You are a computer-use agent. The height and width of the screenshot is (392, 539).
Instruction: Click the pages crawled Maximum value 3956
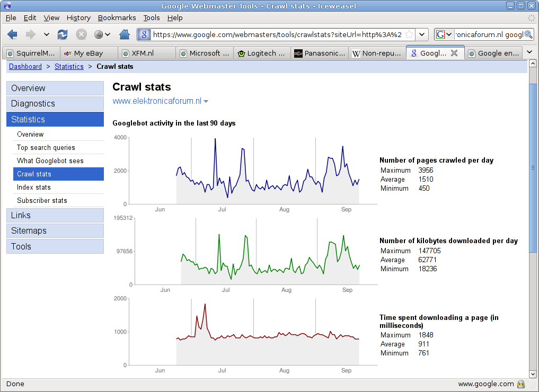point(426,171)
